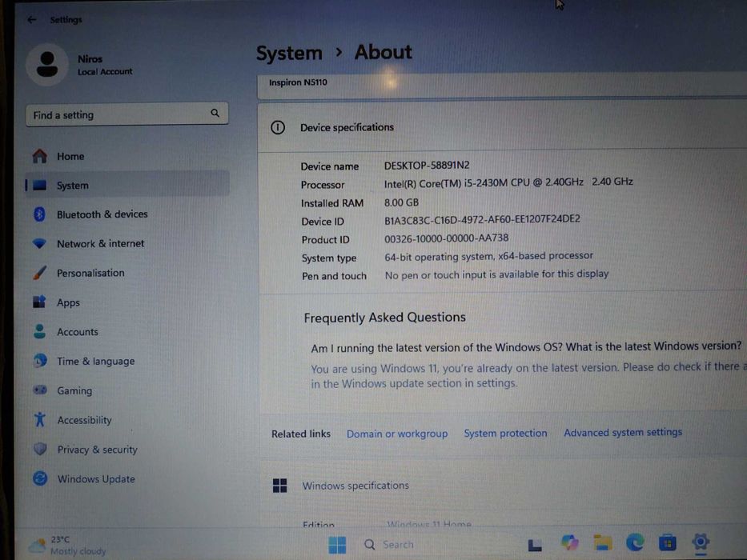This screenshot has width=747, height=560.
Task: Click the Accounts person icon in the sidebar
Action: 39,331
